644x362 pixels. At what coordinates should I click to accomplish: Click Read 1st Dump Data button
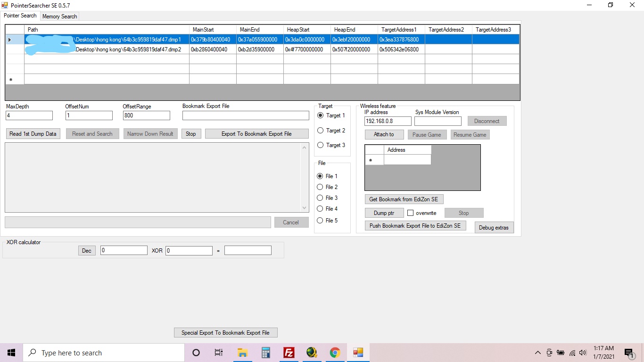(x=33, y=134)
